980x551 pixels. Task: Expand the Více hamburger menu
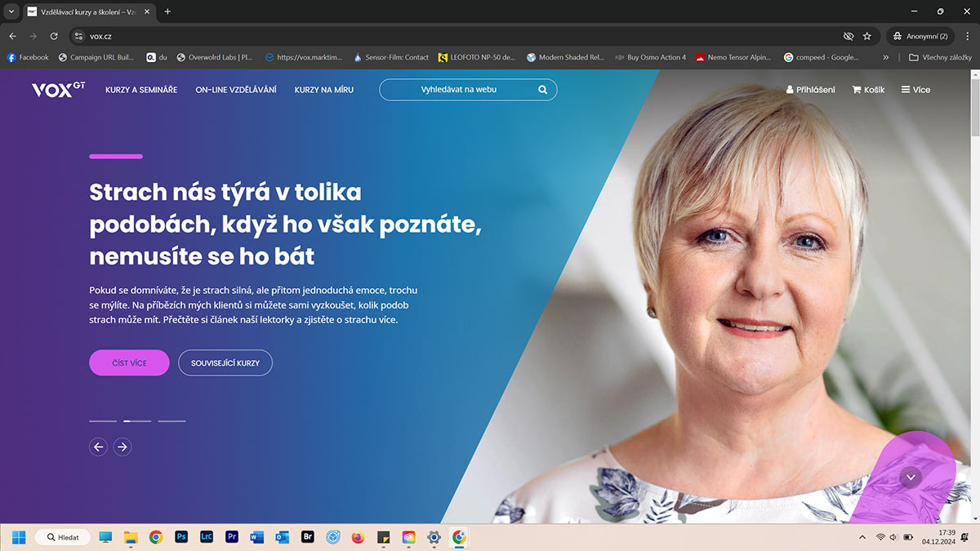(x=915, y=90)
